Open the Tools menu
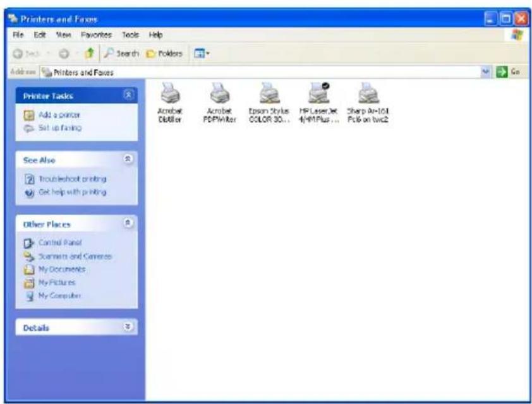The width and height of the screenshot is (532, 404). tap(130, 35)
